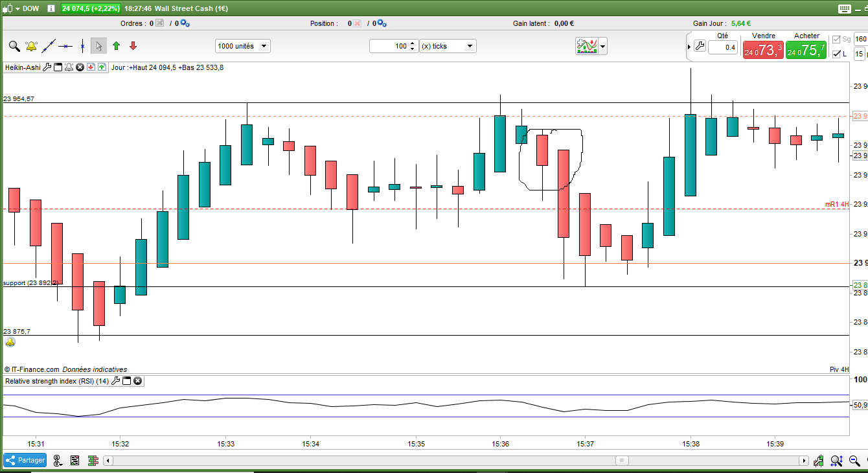
Task: Click the green up arrow buy tool
Action: tap(116, 46)
